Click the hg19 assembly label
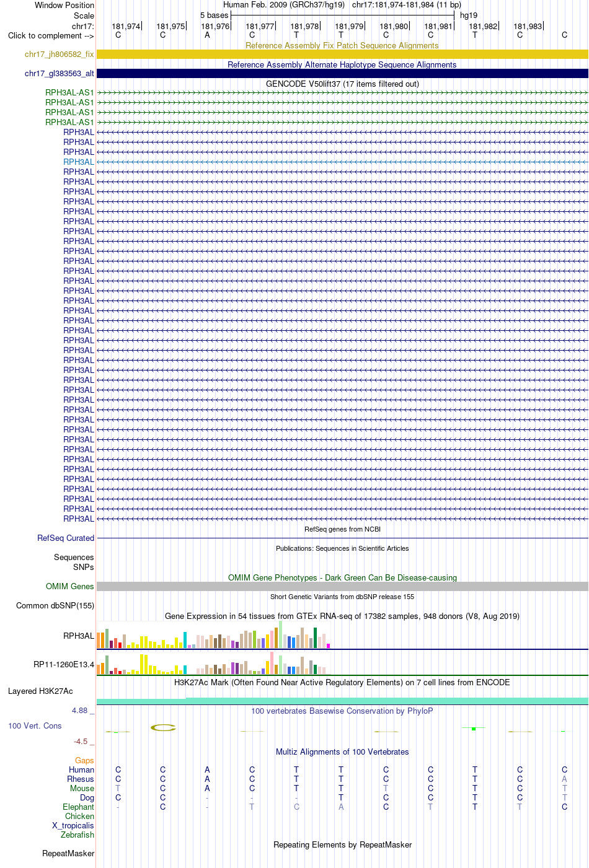 [x=469, y=15]
